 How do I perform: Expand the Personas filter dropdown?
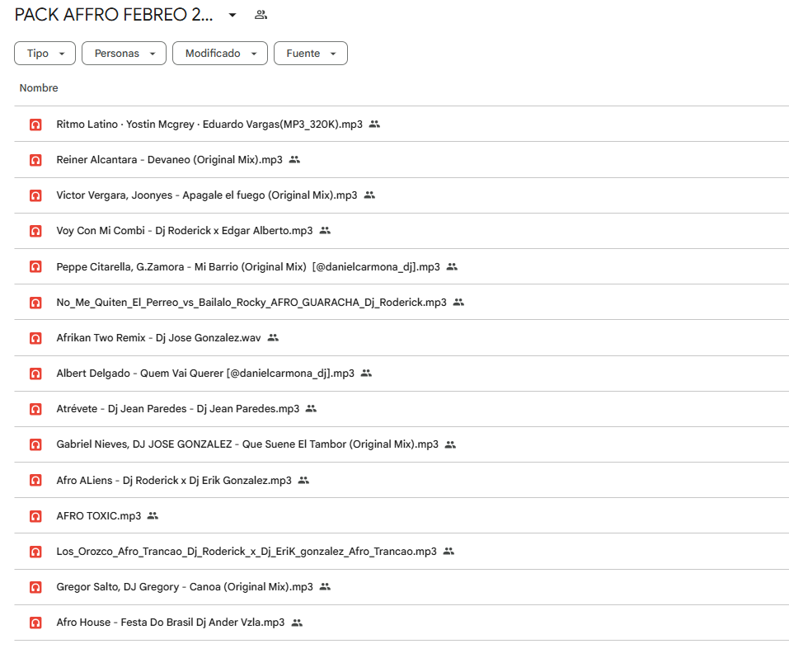click(x=124, y=54)
